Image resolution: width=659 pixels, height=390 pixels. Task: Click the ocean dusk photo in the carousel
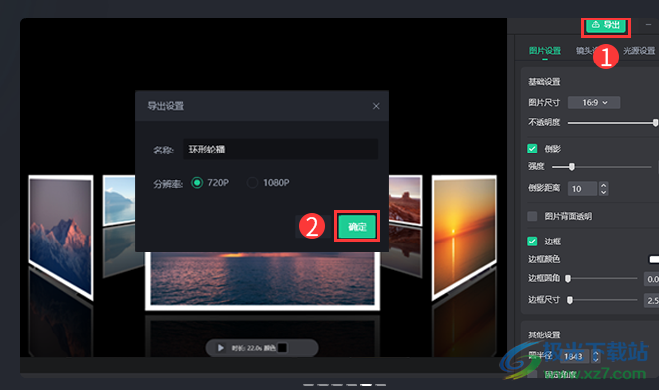click(262, 281)
